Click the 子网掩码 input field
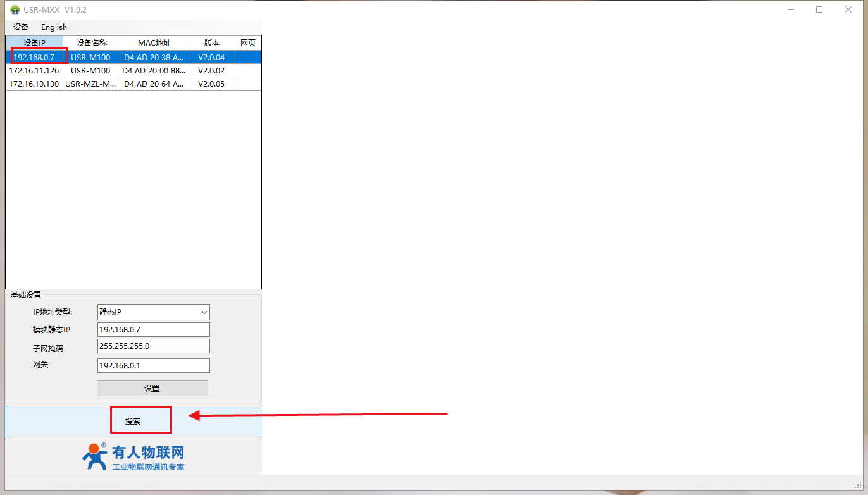 tap(154, 346)
